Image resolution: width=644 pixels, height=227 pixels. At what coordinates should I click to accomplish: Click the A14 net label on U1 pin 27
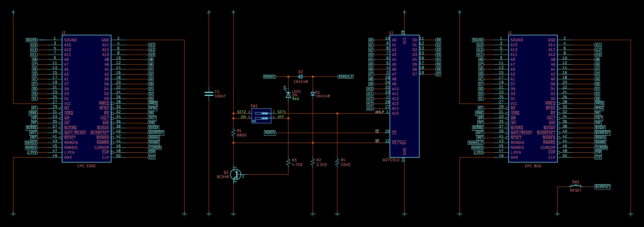370,109
